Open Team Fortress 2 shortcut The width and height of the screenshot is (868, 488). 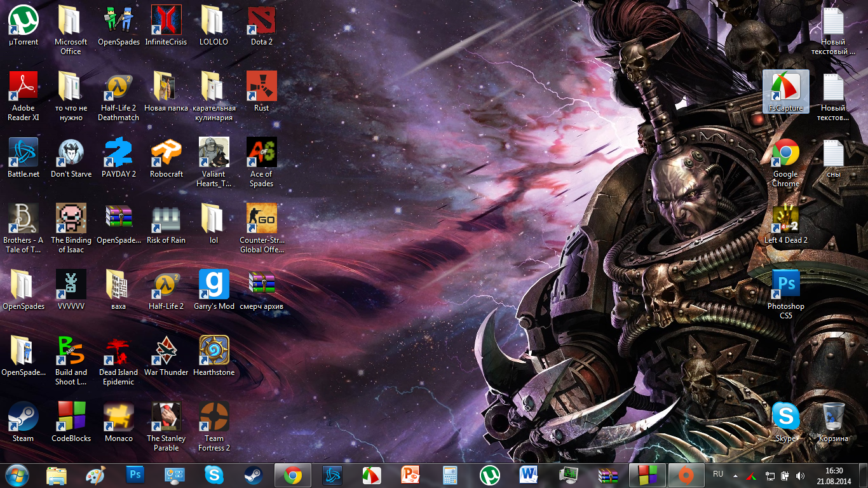214,417
